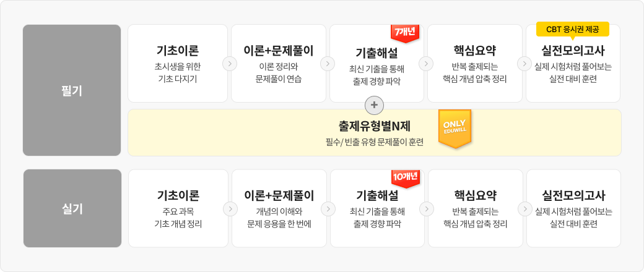Viewport: 644px width, 272px height.
Task: Select the 실기 category tab
Action: point(72,208)
